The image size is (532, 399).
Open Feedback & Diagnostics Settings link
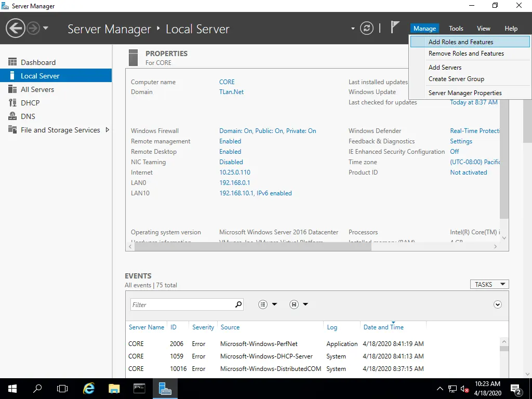[461, 141]
